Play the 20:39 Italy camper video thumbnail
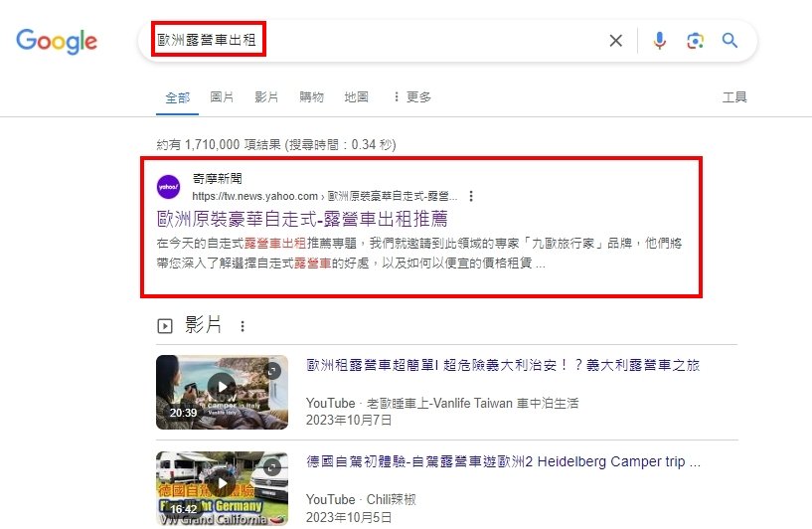812x529 pixels. tap(222, 392)
